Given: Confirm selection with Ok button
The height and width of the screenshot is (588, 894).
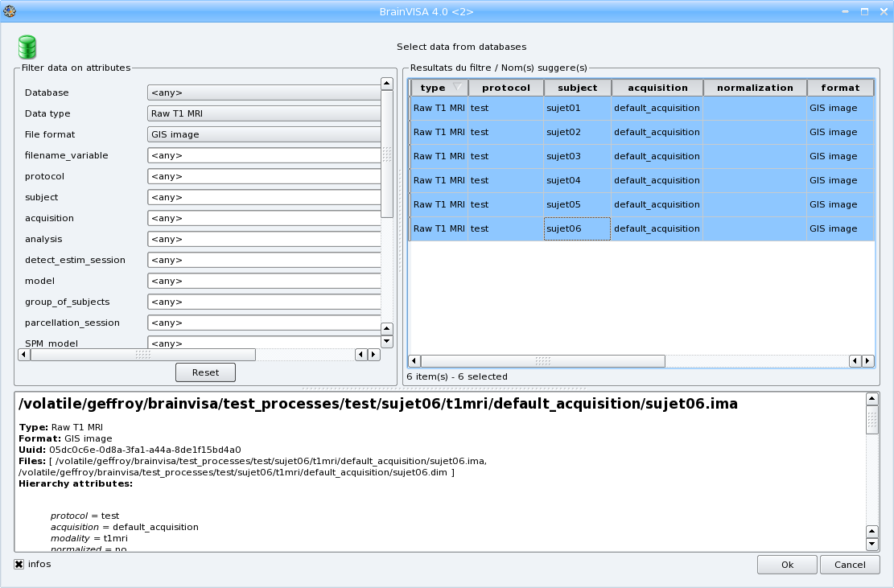Looking at the screenshot, I should [x=787, y=565].
